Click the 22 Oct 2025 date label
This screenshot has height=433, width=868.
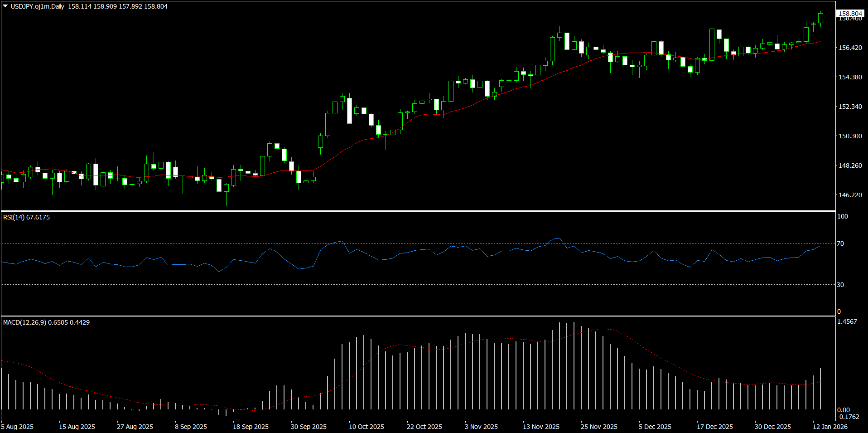[424, 427]
